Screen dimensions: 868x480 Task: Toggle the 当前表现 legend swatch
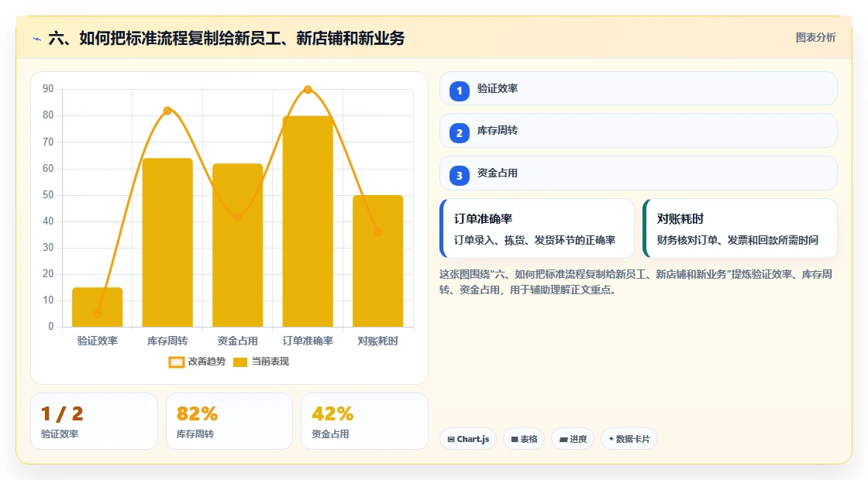click(x=239, y=362)
